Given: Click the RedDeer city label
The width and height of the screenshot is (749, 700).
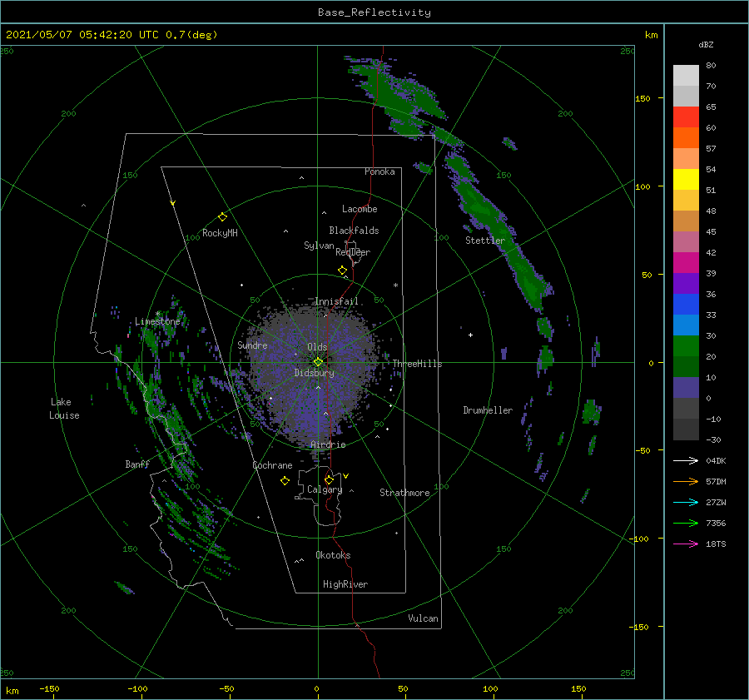Looking at the screenshot, I should coord(353,252).
